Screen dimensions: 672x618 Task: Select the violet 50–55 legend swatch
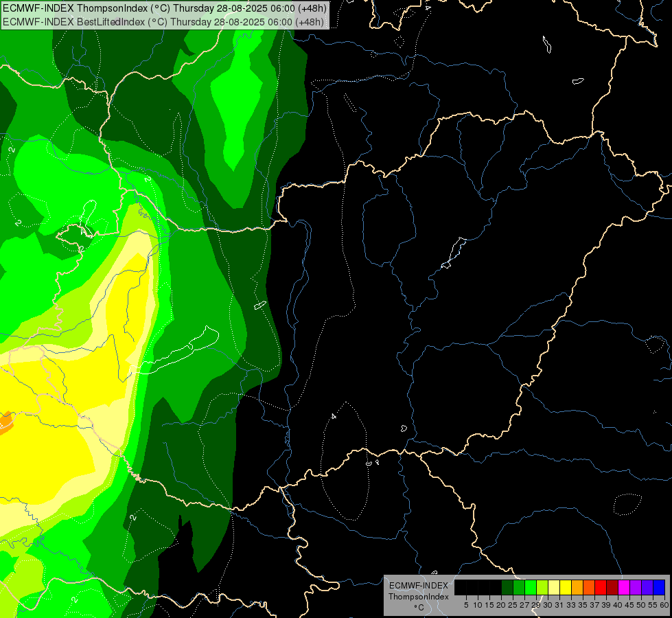(x=647, y=587)
